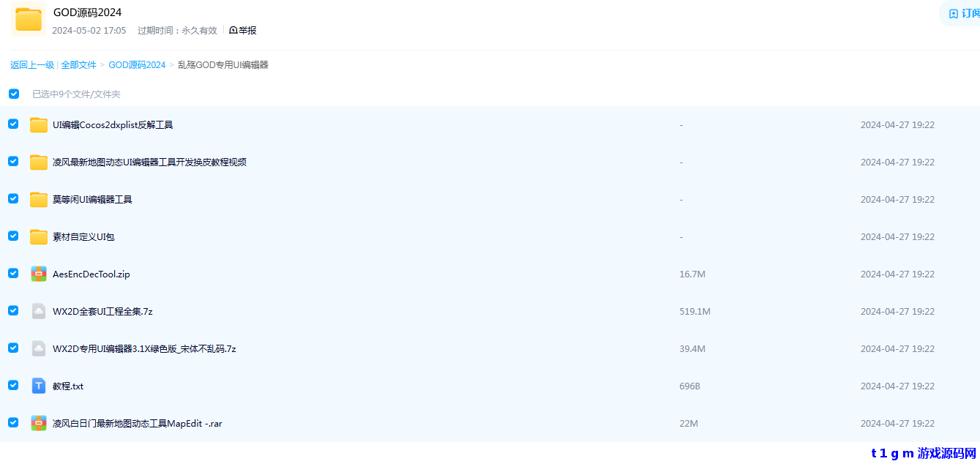Screen dimensions: 980x464
Task: Go back via 返回上一级 link
Action: (32, 65)
